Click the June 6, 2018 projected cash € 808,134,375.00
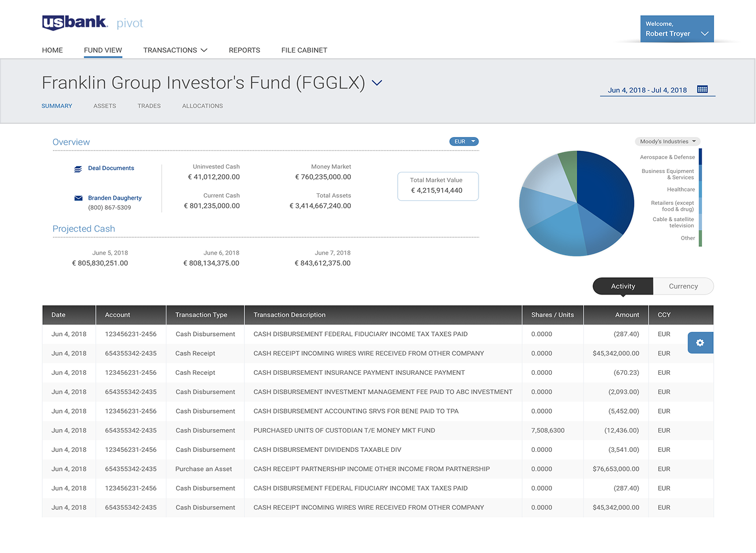 [x=212, y=264]
